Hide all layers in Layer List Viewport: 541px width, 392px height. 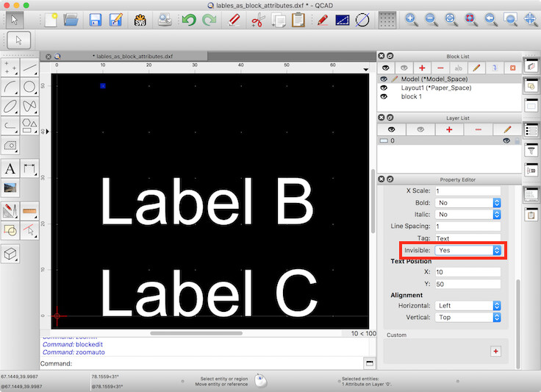coord(420,129)
